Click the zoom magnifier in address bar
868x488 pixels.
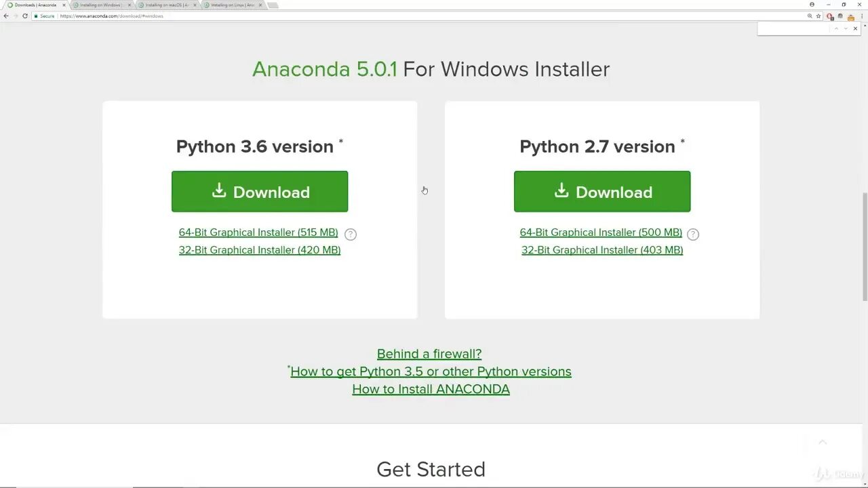(x=810, y=16)
